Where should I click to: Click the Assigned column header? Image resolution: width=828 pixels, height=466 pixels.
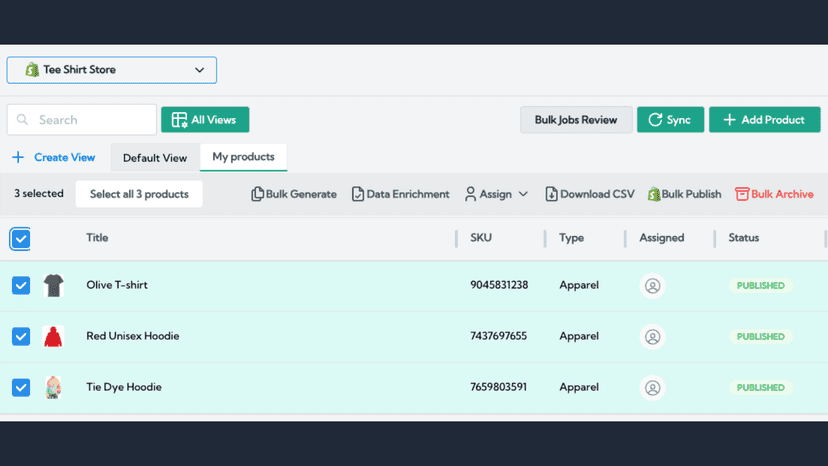tap(662, 238)
